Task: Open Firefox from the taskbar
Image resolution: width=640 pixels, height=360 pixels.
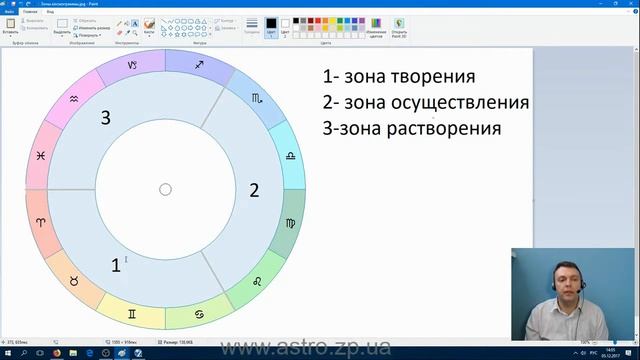Action: point(57,353)
